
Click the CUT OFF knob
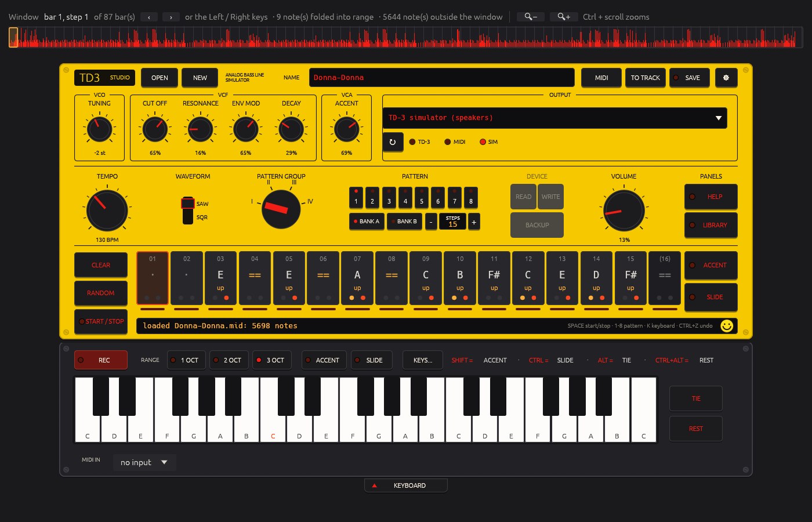(155, 129)
